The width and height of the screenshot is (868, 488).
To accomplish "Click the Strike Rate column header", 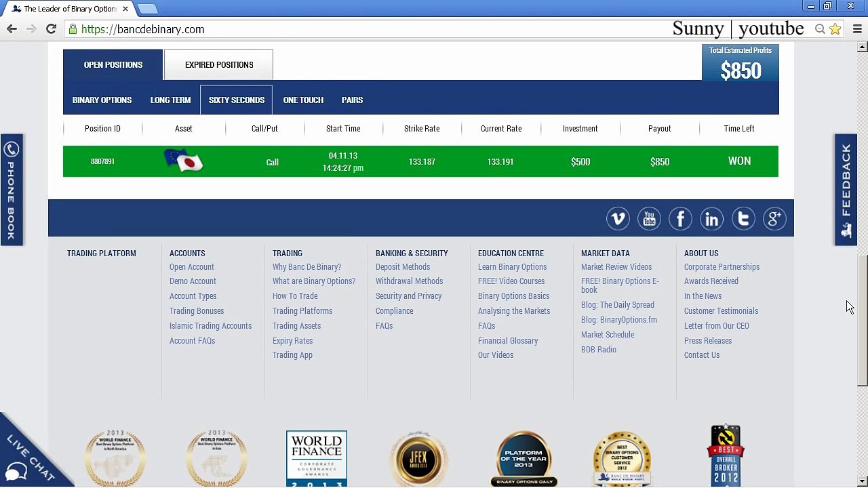I will pos(422,129).
